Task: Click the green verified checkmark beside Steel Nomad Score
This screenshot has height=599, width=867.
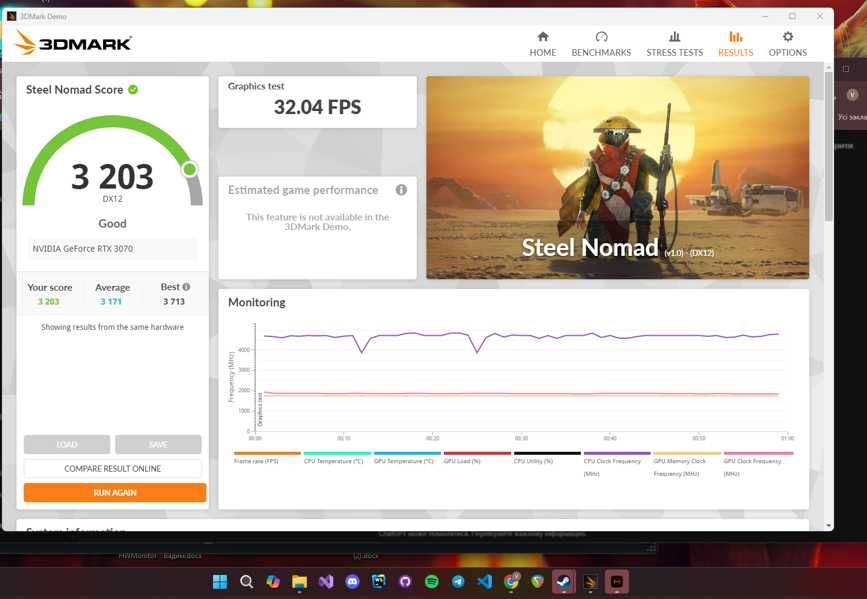Action: tap(133, 89)
